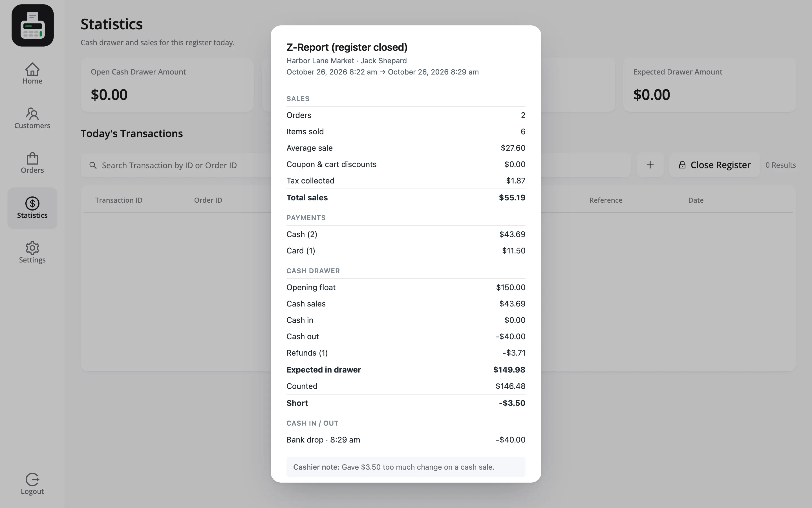Click the Items sold row
Image resolution: width=812 pixels, height=508 pixels.
[x=406, y=131]
